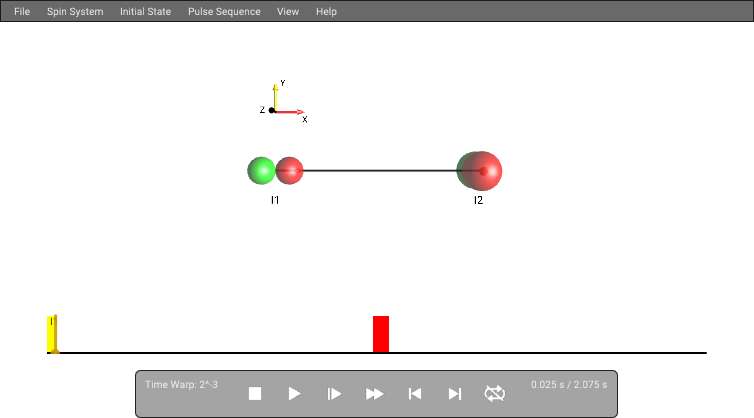The height and width of the screenshot is (418, 754).
Task: Fast forward the pulse sequence
Action: (x=374, y=394)
